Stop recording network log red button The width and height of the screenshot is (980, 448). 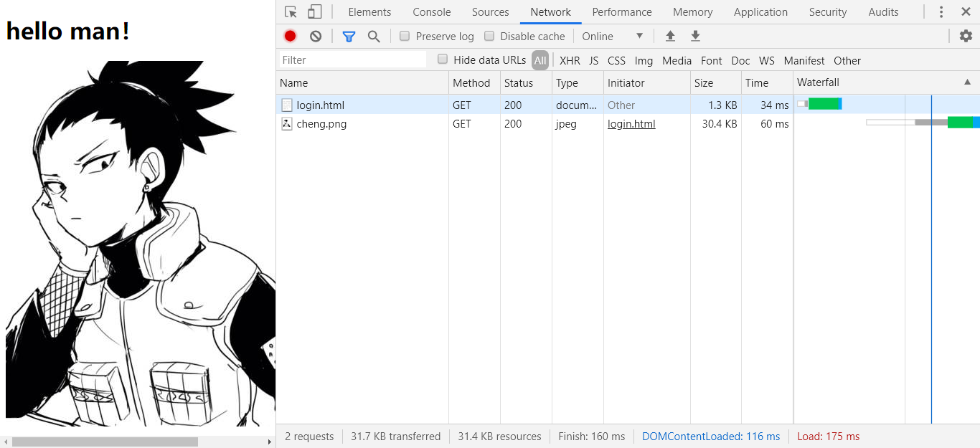[290, 37]
